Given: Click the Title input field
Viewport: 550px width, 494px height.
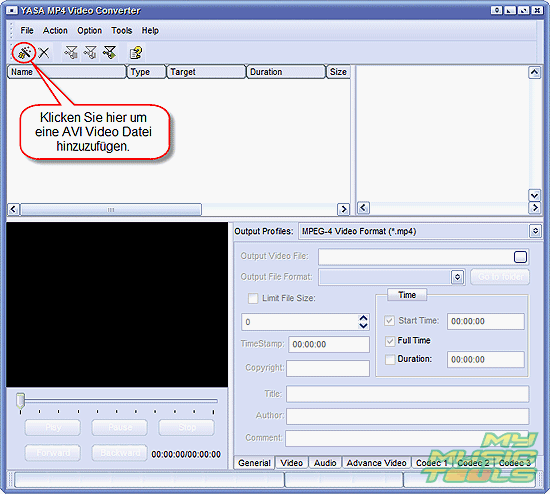Looking at the screenshot, I should 408,394.
